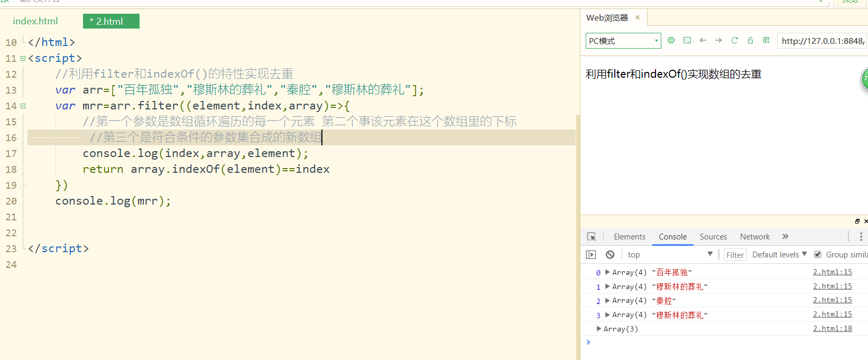The height and width of the screenshot is (360, 868).
Task: Select the 2.html editor tab
Action: tap(111, 21)
